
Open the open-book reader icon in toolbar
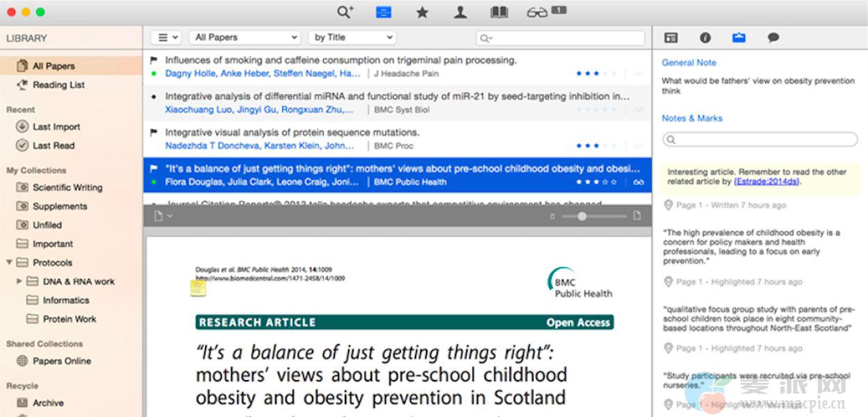point(499,12)
